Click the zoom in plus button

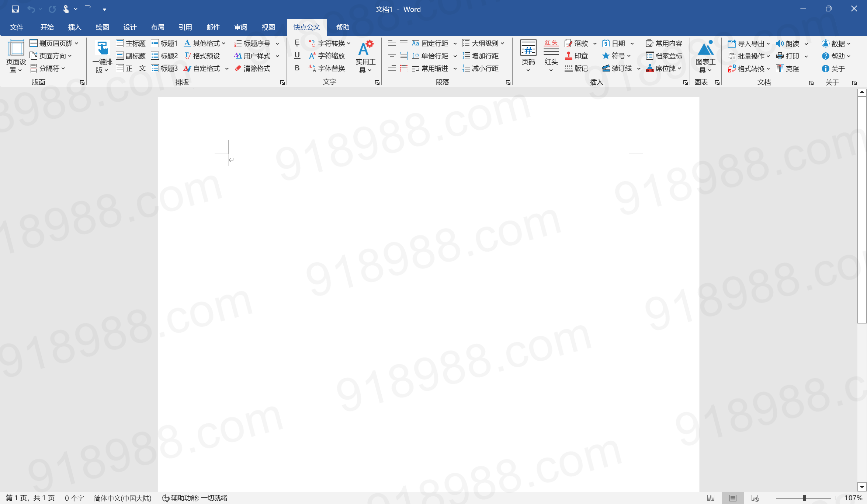[836, 498]
